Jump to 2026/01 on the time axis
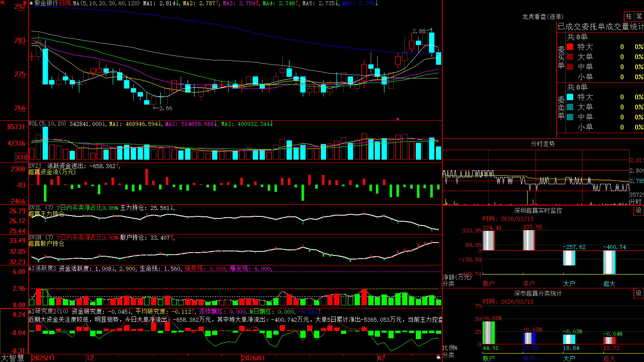 pyautogui.click(x=254, y=358)
